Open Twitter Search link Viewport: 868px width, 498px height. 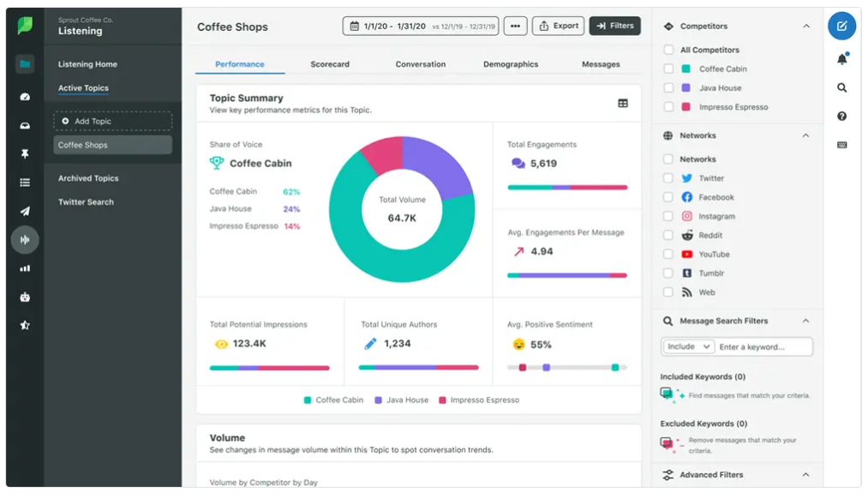pos(86,202)
